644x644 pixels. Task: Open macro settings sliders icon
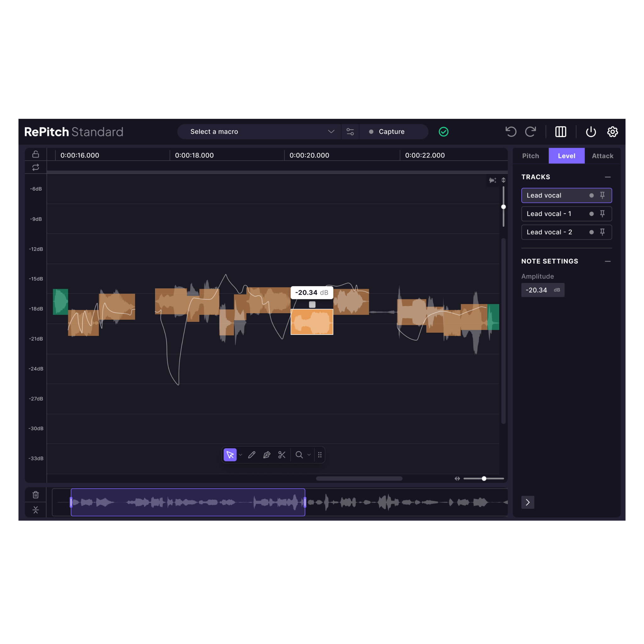click(x=350, y=132)
